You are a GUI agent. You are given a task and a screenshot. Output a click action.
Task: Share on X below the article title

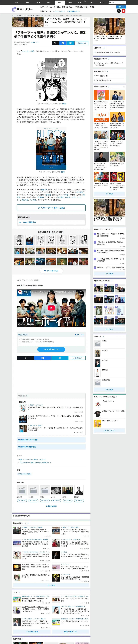(55, 43)
